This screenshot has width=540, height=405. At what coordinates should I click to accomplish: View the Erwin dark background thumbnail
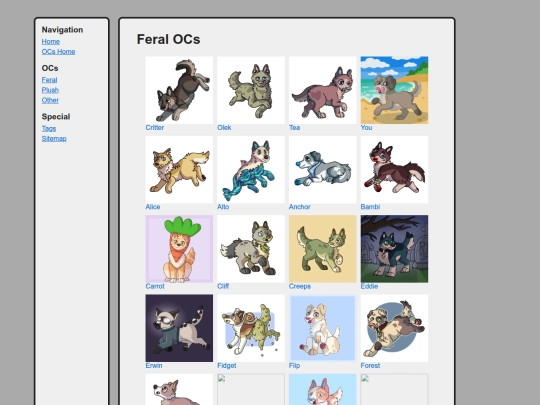[x=179, y=328]
